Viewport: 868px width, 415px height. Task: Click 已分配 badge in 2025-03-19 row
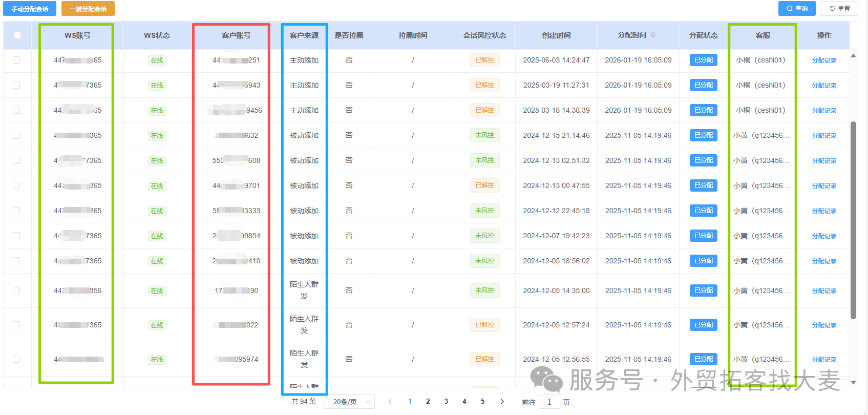pyautogui.click(x=704, y=85)
